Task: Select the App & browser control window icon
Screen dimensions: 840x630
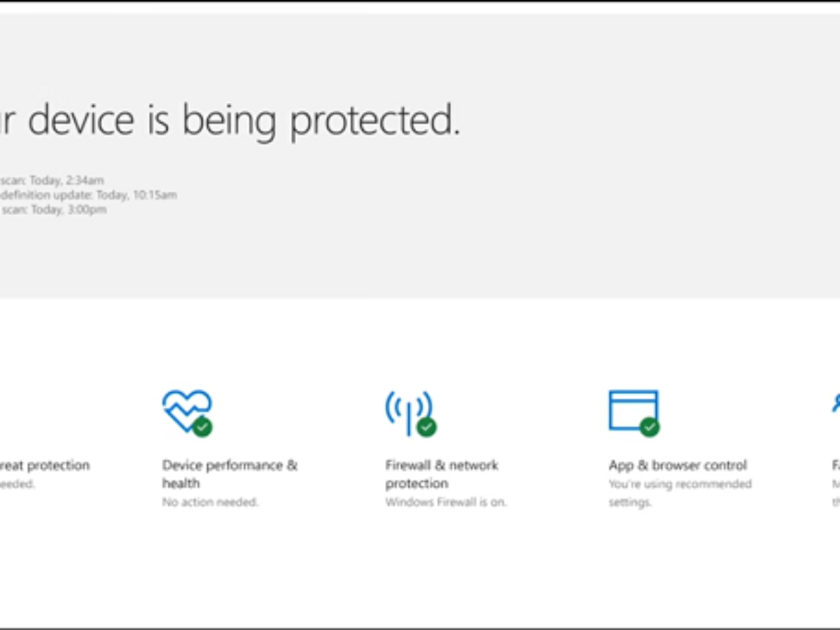Action: tap(633, 412)
